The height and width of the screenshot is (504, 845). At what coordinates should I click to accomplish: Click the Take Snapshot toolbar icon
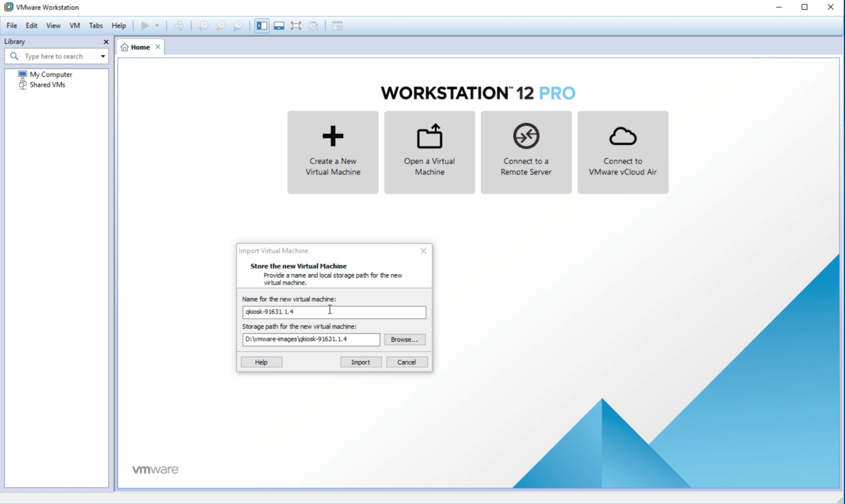[203, 25]
